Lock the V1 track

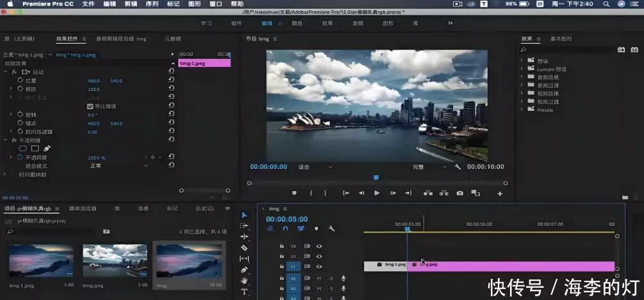(x=282, y=267)
